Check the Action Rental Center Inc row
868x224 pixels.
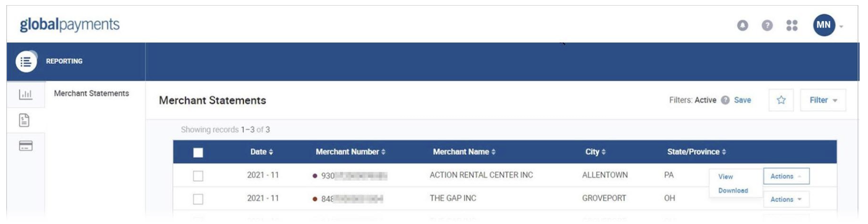(198, 176)
